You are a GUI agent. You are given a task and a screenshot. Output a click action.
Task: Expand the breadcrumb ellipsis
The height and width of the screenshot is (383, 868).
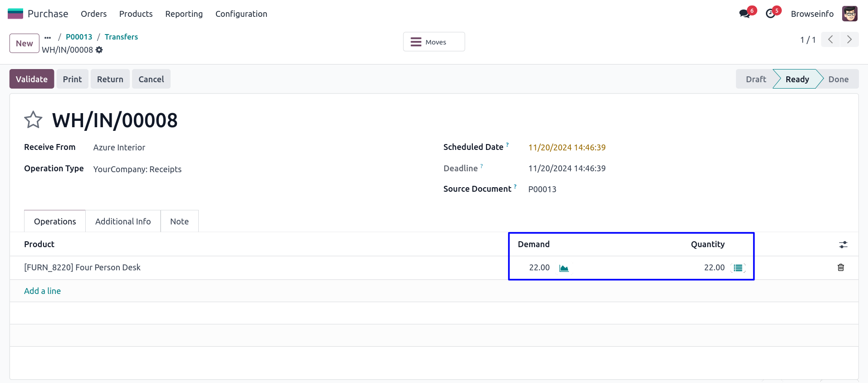[x=48, y=37]
